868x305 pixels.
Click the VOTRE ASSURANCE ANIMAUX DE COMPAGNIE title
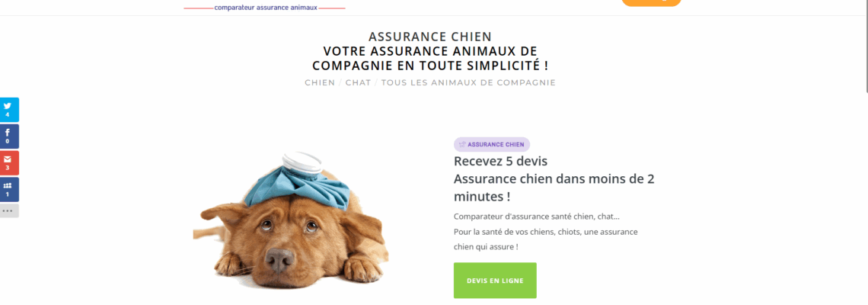pos(430,59)
